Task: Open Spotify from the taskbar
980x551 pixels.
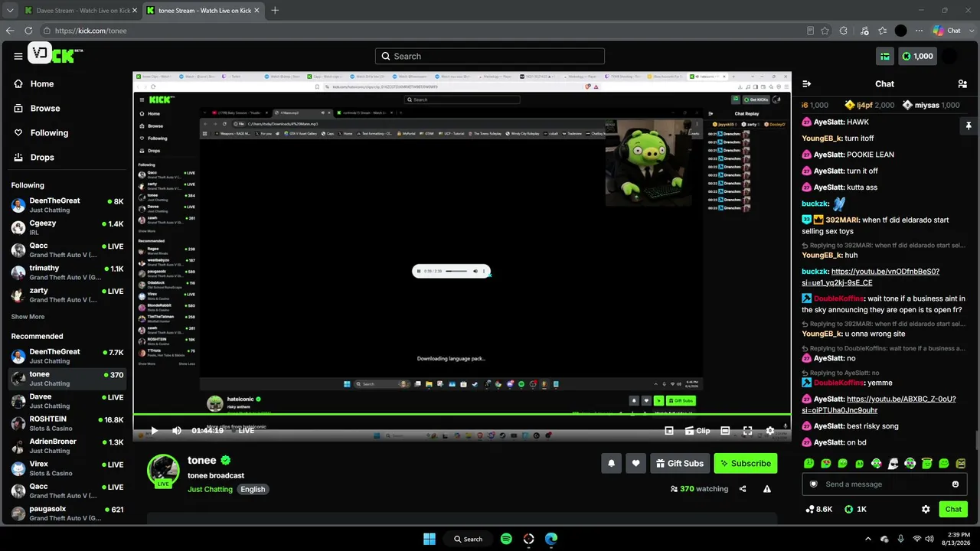Action: (x=506, y=539)
